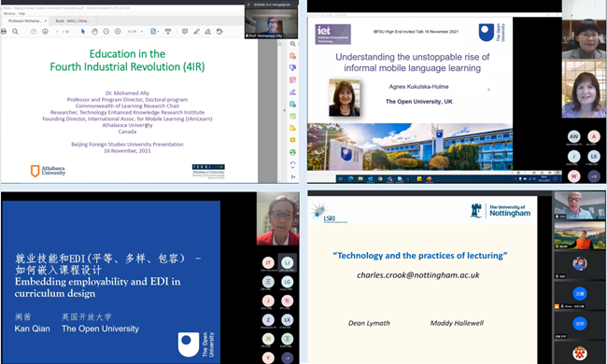Show additional participants via +12 button
This screenshot has width=607, height=364.
pos(594,176)
